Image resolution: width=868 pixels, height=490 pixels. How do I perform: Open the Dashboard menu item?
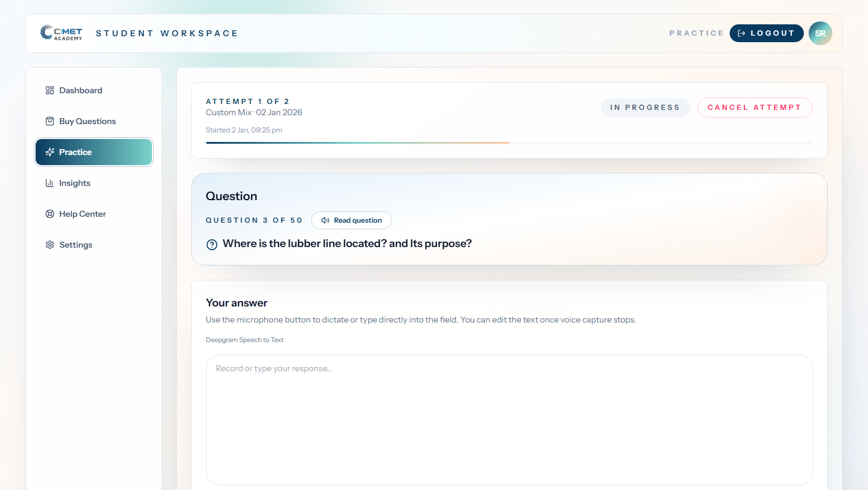(x=81, y=90)
